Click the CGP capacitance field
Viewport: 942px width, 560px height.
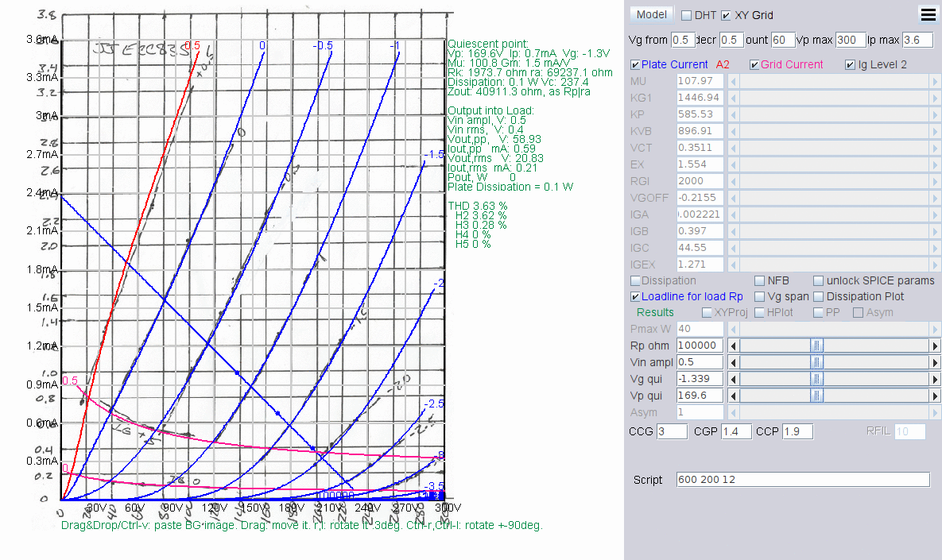736,431
